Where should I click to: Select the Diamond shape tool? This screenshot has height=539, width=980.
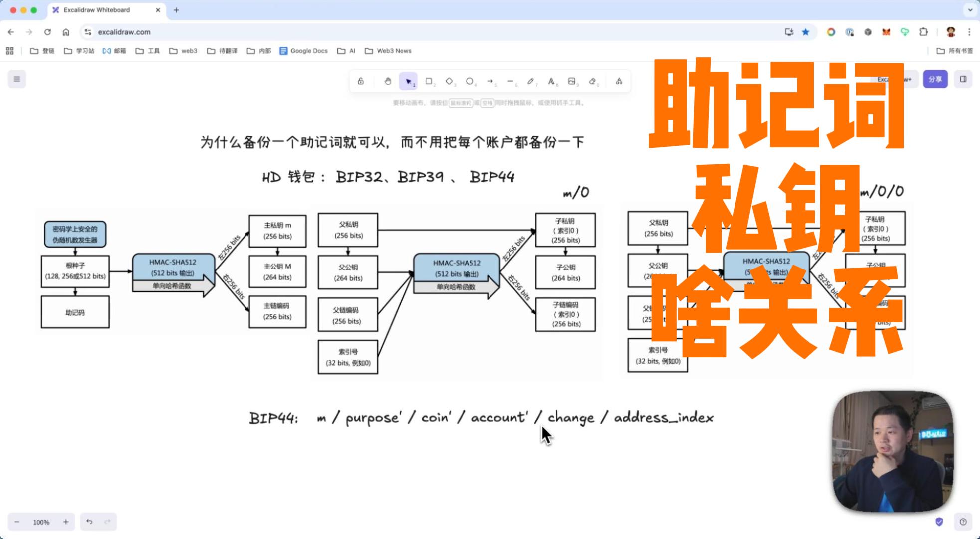click(x=449, y=81)
